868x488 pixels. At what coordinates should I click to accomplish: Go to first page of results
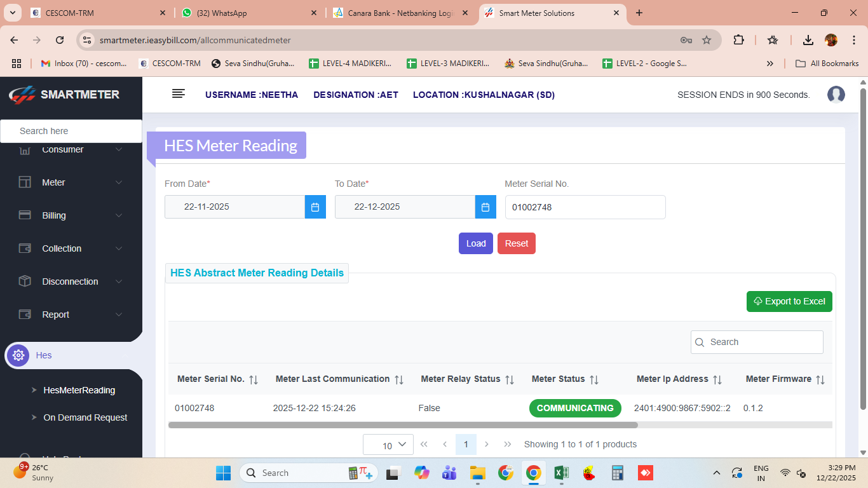(424, 444)
